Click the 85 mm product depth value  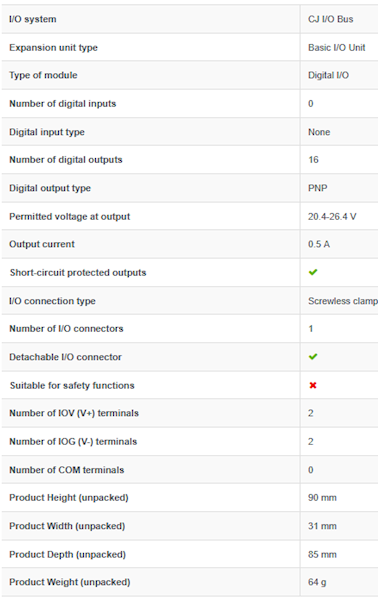tap(322, 554)
